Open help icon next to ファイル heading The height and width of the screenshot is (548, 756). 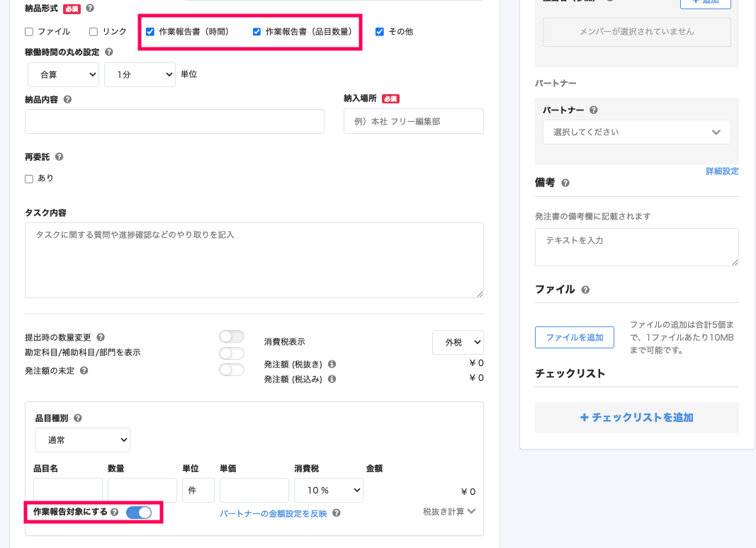585,290
